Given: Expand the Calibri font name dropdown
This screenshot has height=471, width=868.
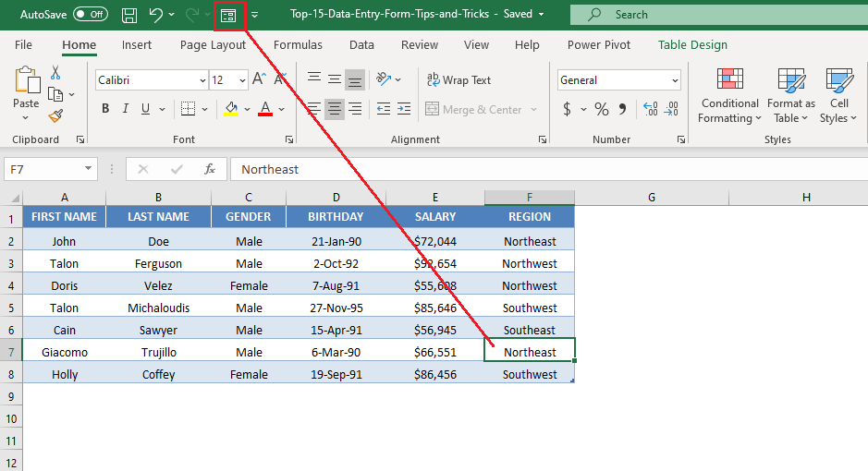Looking at the screenshot, I should (202, 80).
